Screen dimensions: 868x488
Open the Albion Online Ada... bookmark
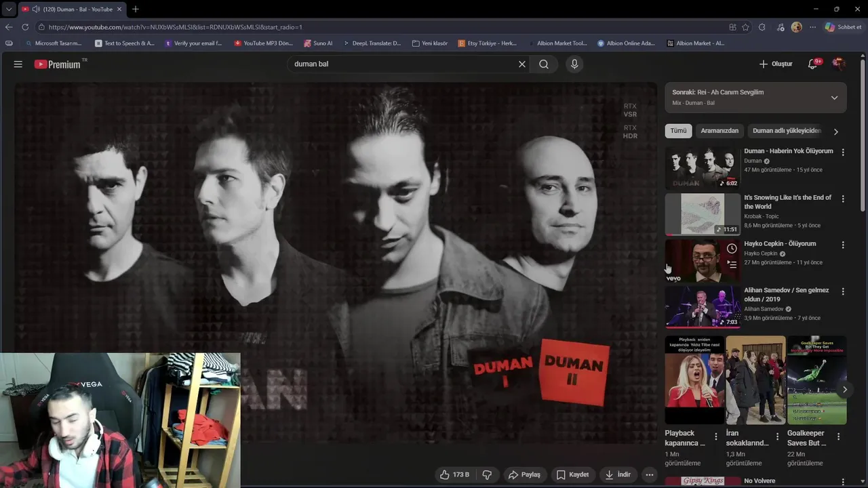626,43
